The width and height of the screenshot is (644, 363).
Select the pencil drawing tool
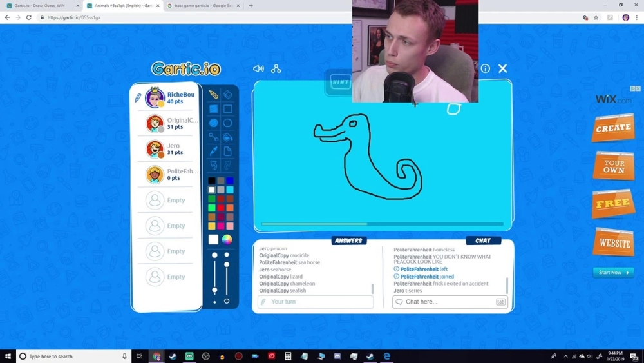214,95
